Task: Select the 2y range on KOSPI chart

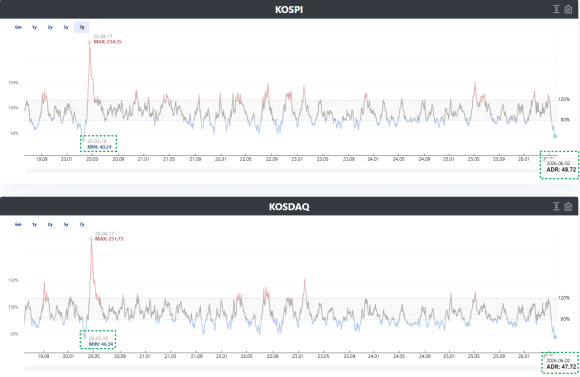Action: click(x=50, y=27)
